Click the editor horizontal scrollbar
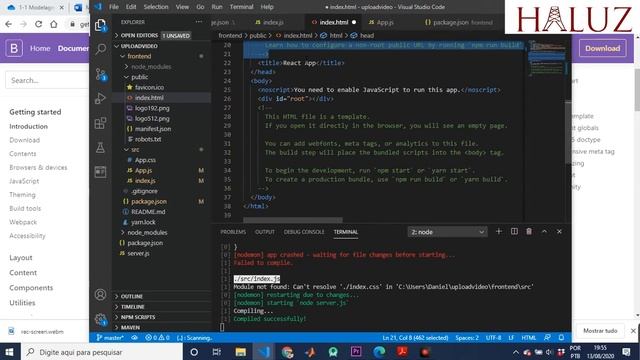The image size is (640, 360). 293,220
